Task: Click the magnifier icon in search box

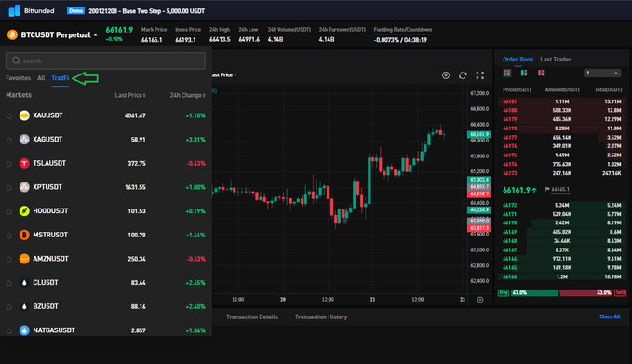Action: click(16, 61)
